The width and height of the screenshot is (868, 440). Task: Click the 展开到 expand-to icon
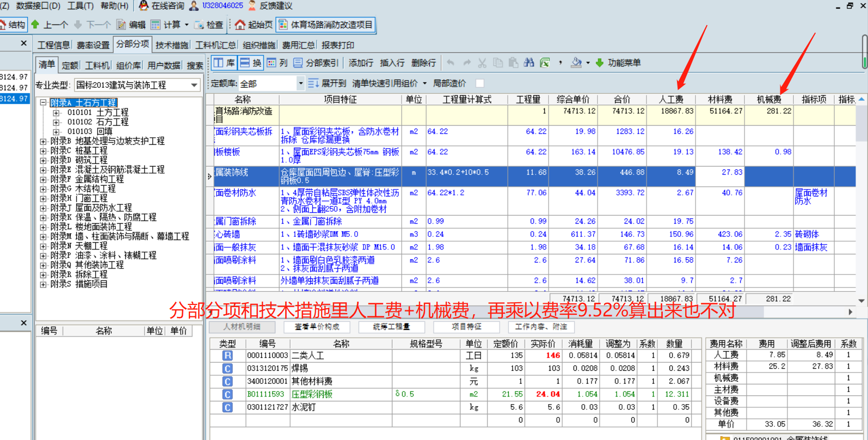(x=313, y=83)
